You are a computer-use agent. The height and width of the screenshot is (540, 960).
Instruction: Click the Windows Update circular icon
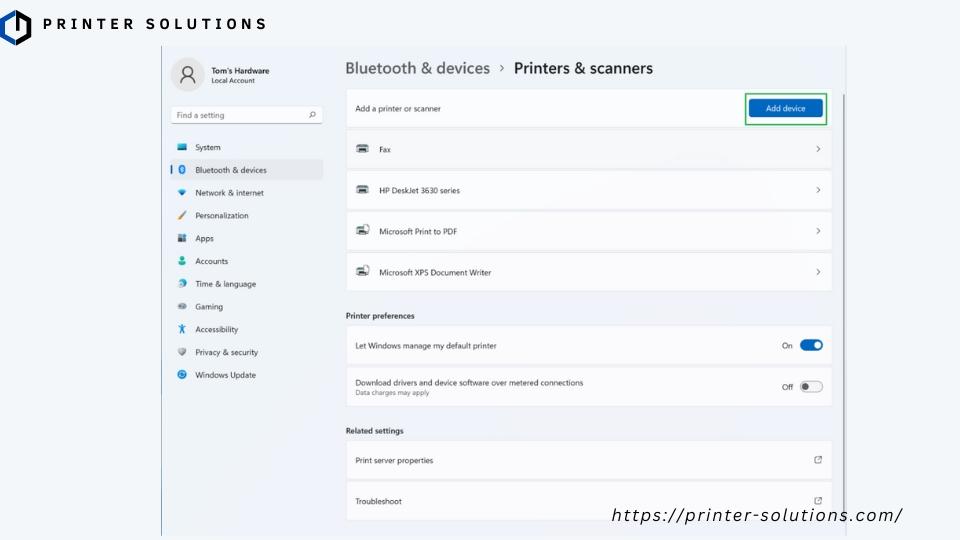[x=182, y=375]
